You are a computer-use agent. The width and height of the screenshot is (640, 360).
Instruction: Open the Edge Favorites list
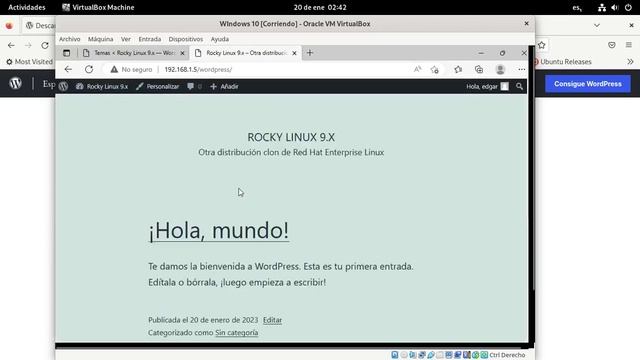[x=458, y=69]
